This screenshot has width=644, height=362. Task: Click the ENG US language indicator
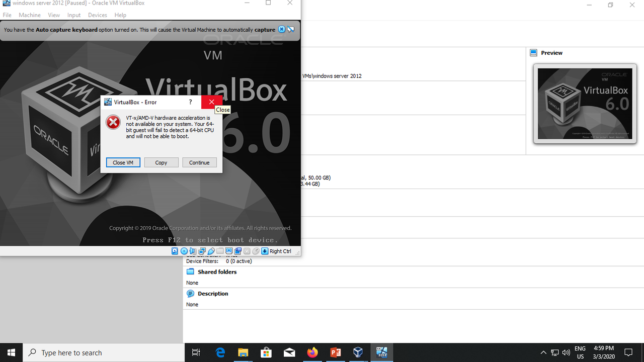coord(580,352)
